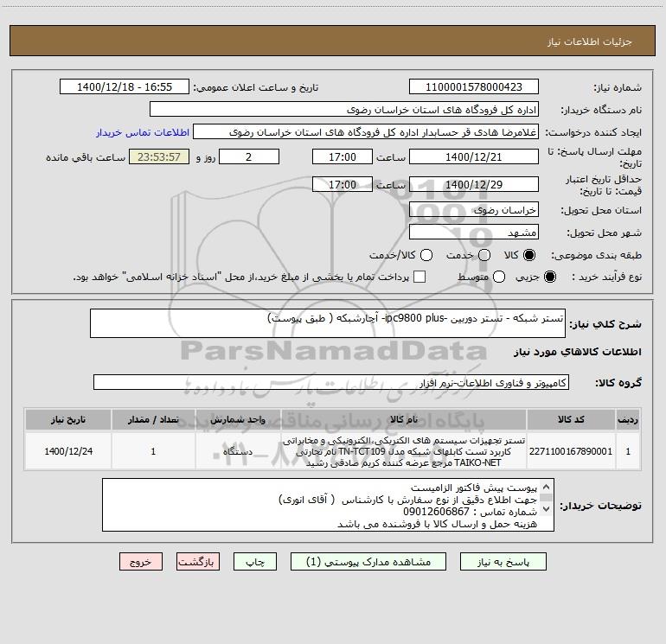This screenshot has height=644, width=666.
Task: Click the response deadline time field beside 1400/12/21
Action: 343,156
